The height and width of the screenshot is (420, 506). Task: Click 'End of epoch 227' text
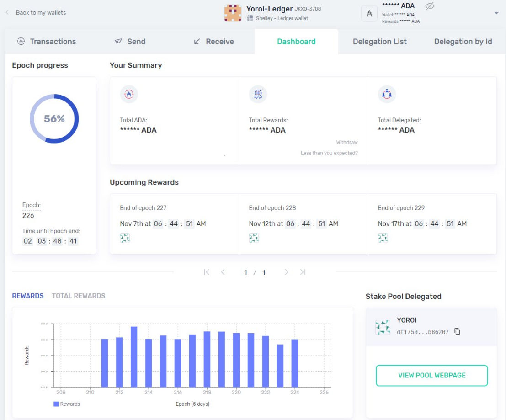coord(143,208)
